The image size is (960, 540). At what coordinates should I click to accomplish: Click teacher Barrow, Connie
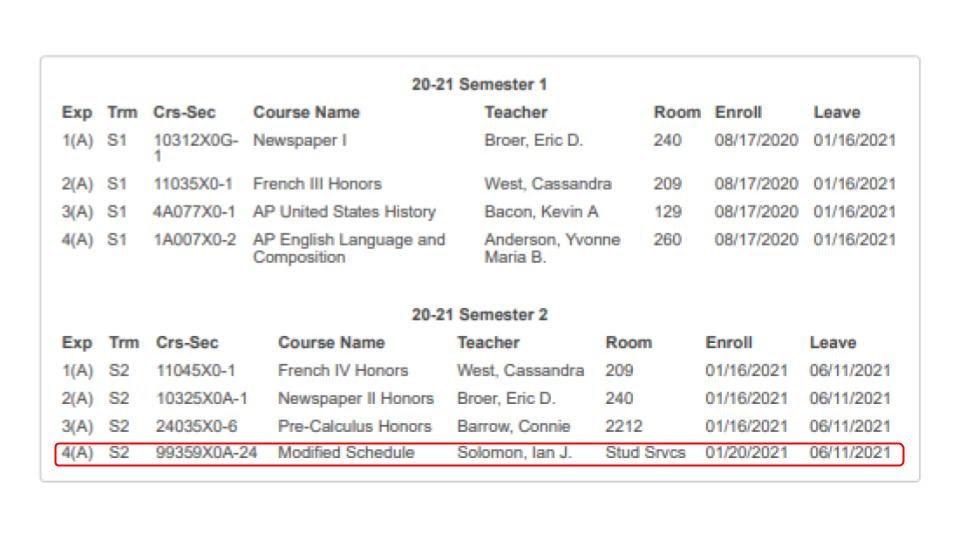click(514, 426)
